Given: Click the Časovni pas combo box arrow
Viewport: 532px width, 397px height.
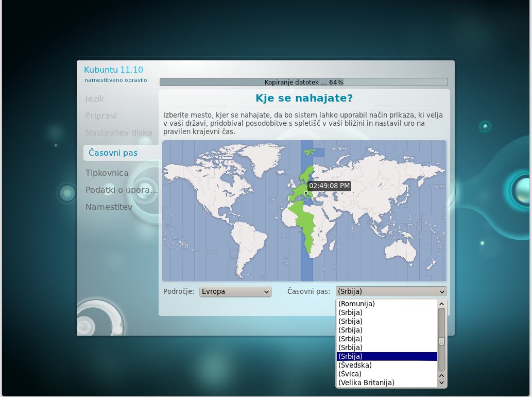Looking at the screenshot, I should [x=441, y=292].
